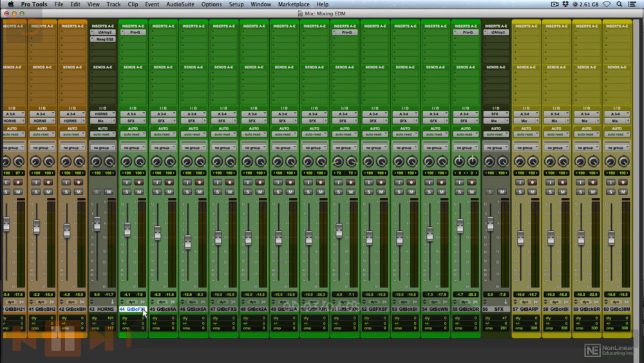Adjust left pan knob on 43 HORNS
Image resolution: width=644 pixels, height=363 pixels.
[96, 162]
